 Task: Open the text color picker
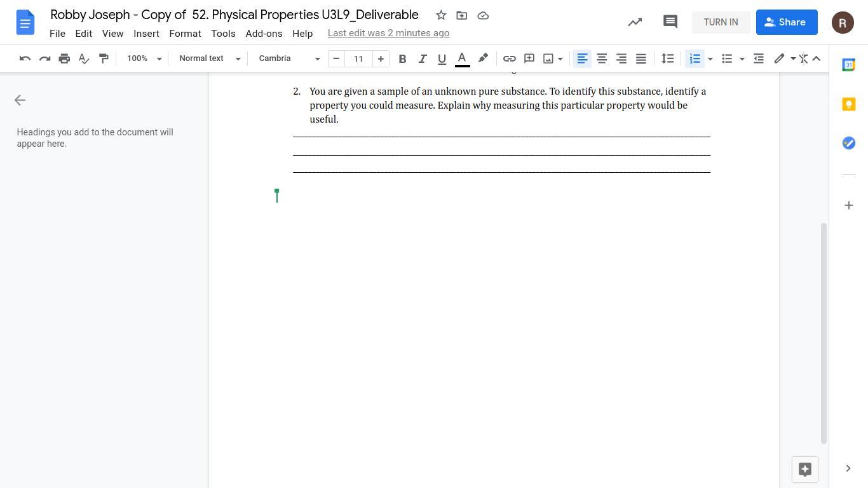pos(463,58)
